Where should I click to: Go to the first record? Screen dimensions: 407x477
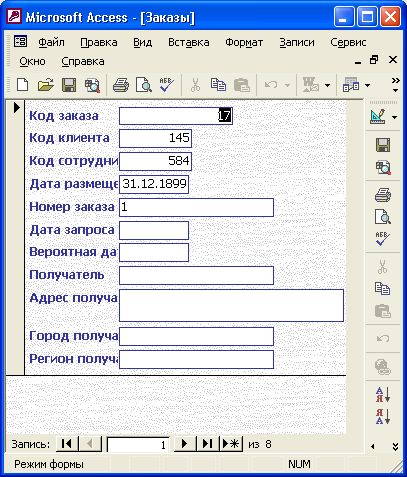(x=67, y=444)
